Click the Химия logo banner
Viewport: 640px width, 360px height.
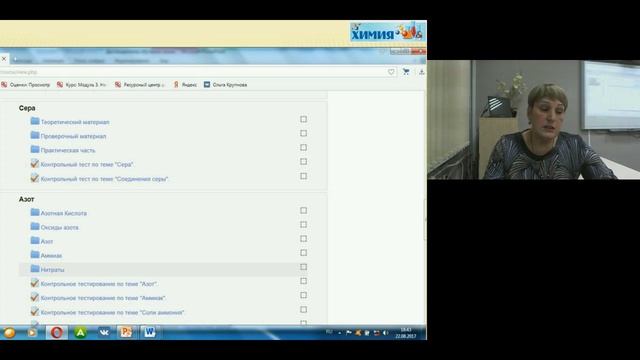(x=387, y=32)
